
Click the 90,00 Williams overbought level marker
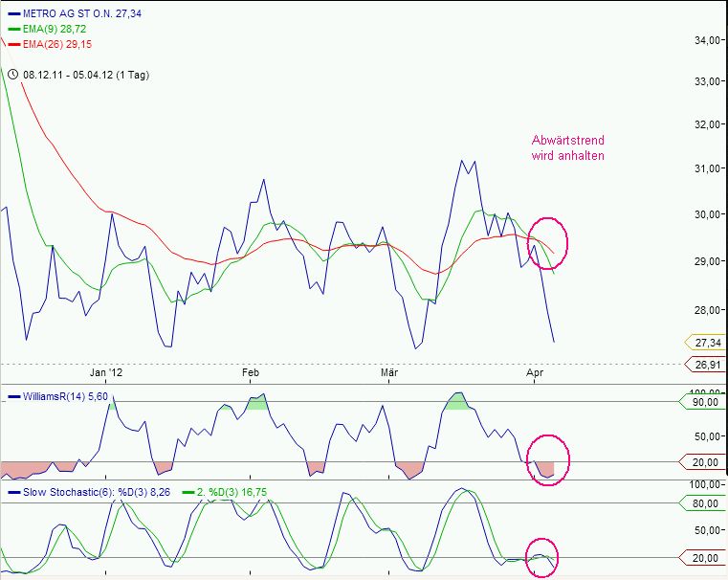tap(702, 402)
